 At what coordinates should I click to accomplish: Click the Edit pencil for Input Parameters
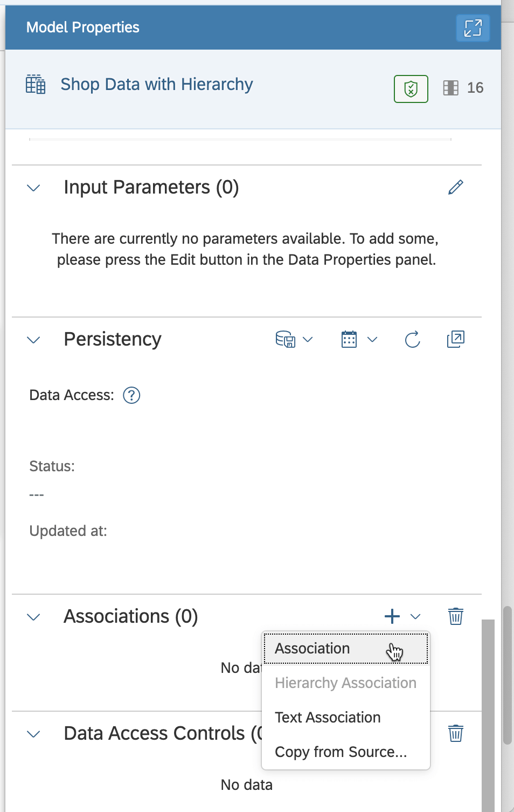click(455, 187)
